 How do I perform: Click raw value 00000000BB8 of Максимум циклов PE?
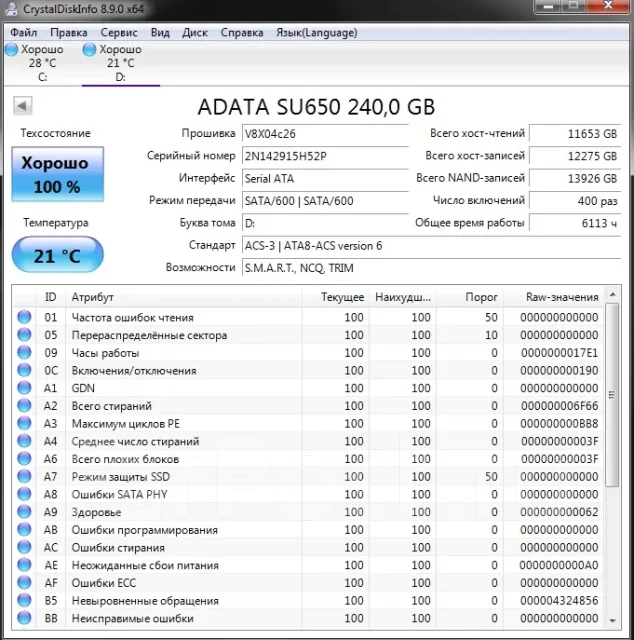click(x=559, y=424)
